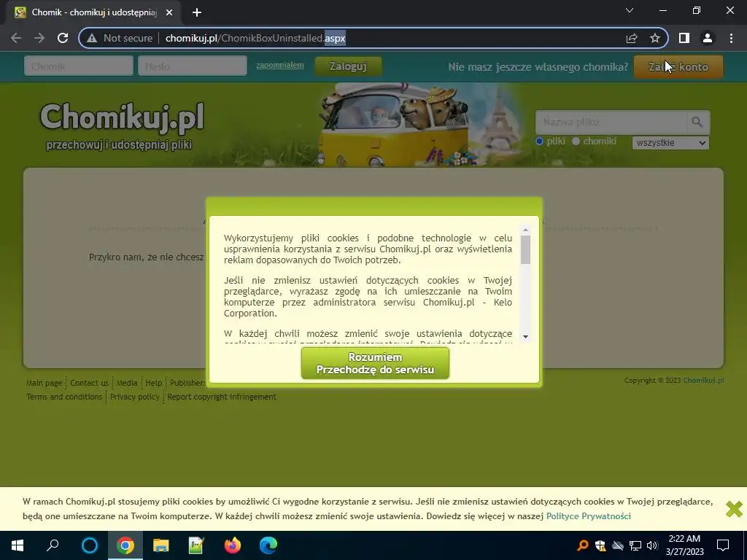Open the Windows Start menu
The width and height of the screenshot is (747, 560).
[x=18, y=545]
